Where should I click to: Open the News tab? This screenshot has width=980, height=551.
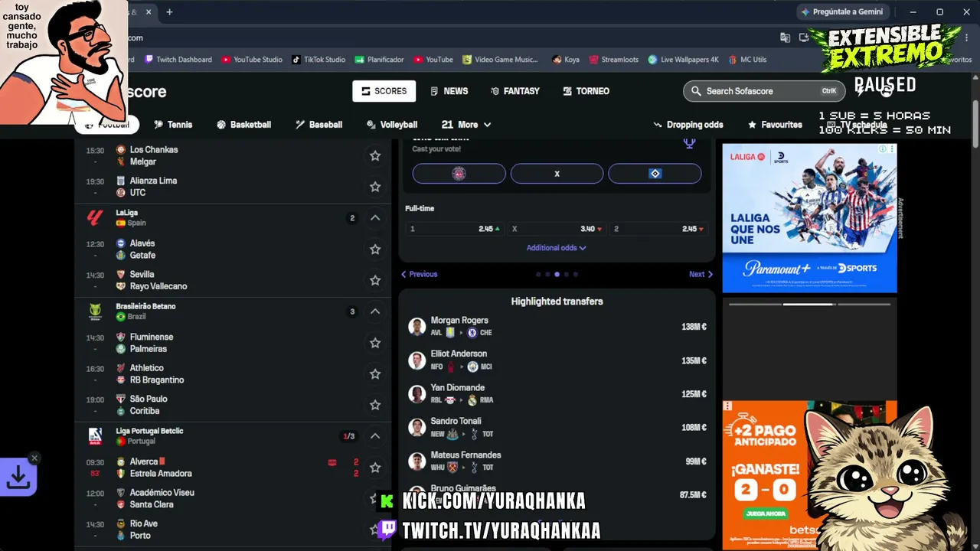[x=449, y=91]
